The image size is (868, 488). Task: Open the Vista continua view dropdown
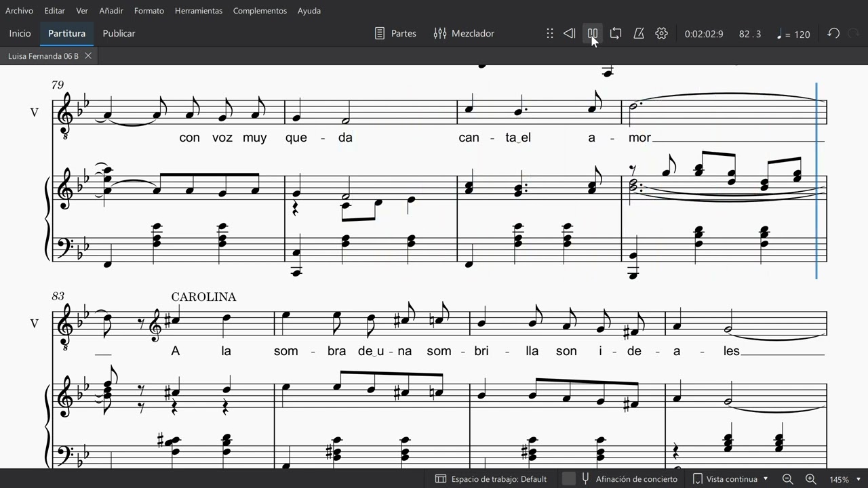pos(730,479)
